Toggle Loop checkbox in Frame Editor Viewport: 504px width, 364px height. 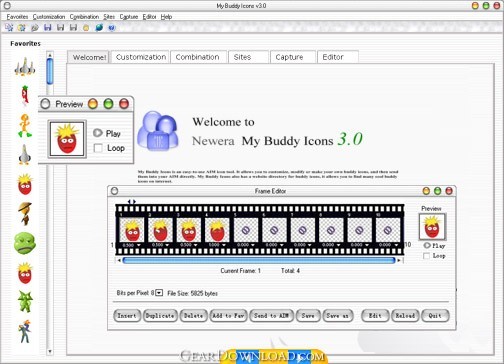point(426,256)
